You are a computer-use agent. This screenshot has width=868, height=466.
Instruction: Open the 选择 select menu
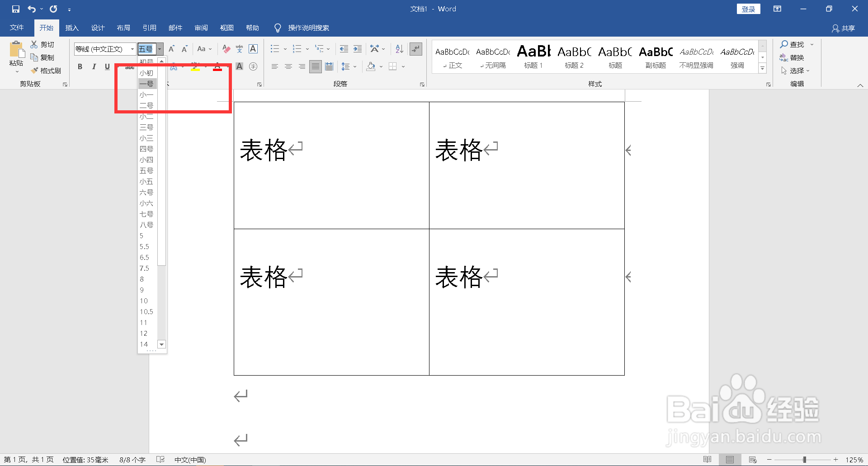pos(795,71)
